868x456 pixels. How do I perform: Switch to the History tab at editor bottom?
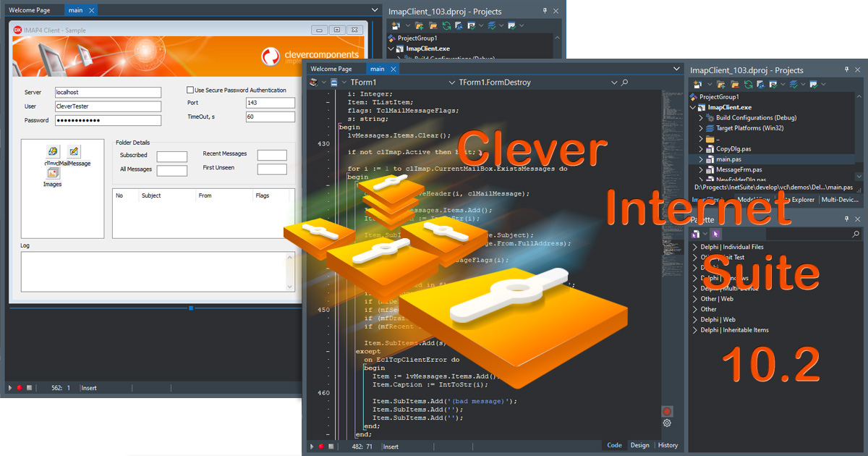[x=667, y=445]
